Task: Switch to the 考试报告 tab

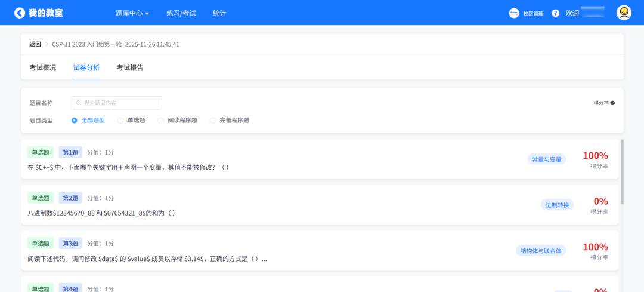Action: (130, 68)
